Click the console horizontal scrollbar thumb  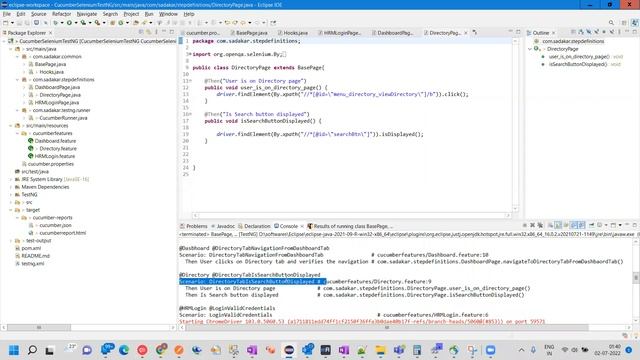(387, 327)
